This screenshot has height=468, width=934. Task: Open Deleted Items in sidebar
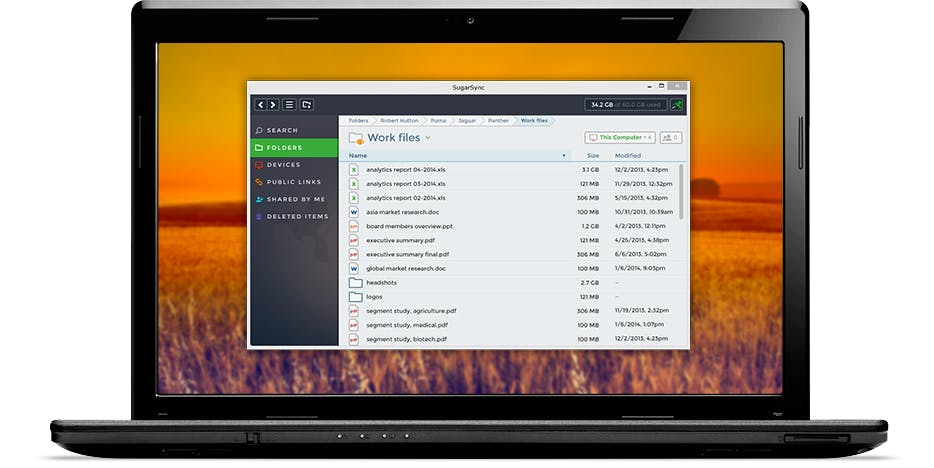pos(294,217)
